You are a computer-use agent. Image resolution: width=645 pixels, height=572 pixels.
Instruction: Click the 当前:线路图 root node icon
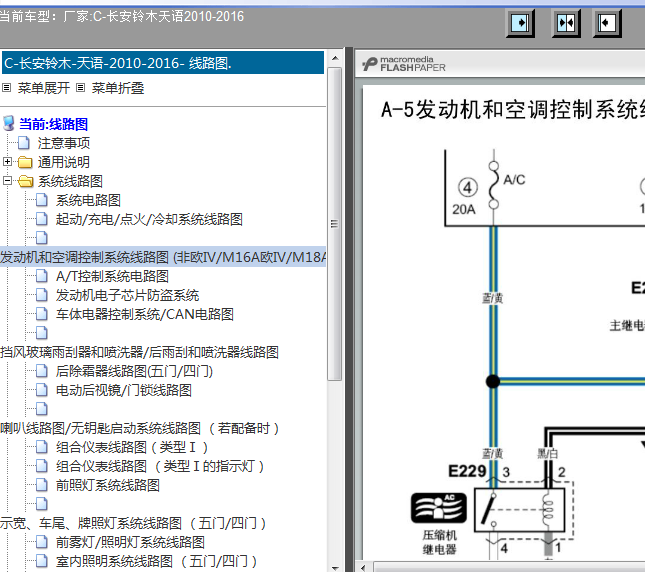click(x=9, y=123)
